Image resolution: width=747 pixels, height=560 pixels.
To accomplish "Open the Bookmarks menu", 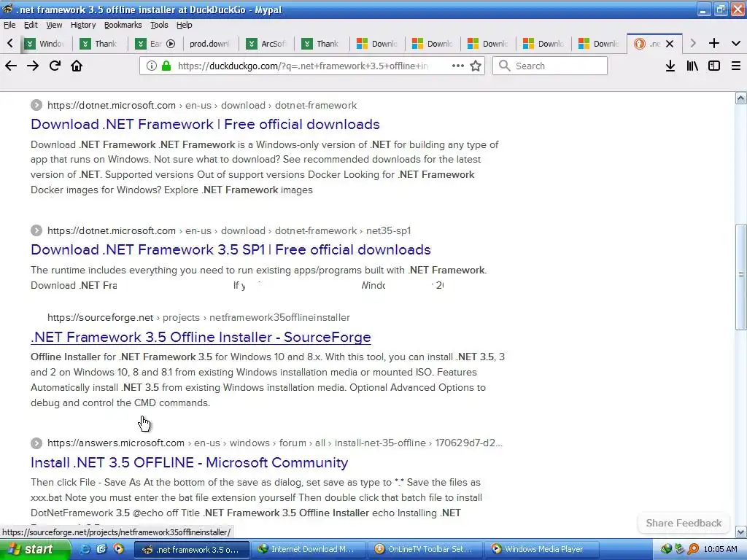I will tap(123, 25).
